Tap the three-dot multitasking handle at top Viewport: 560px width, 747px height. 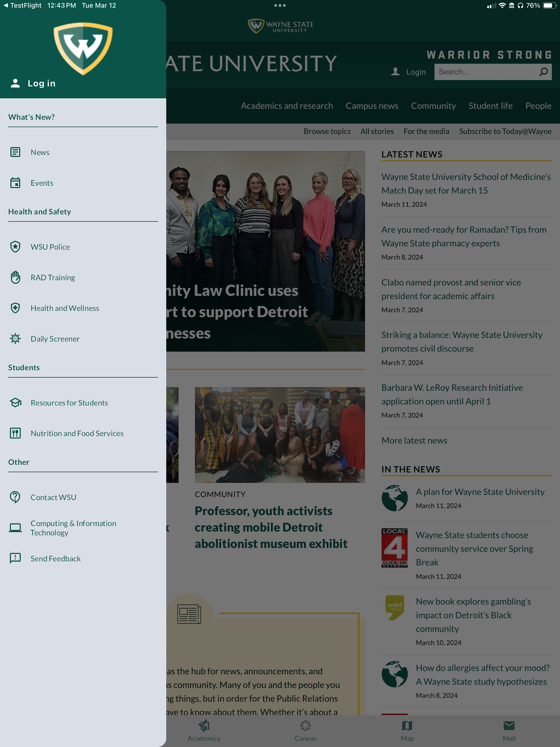tap(280, 5)
